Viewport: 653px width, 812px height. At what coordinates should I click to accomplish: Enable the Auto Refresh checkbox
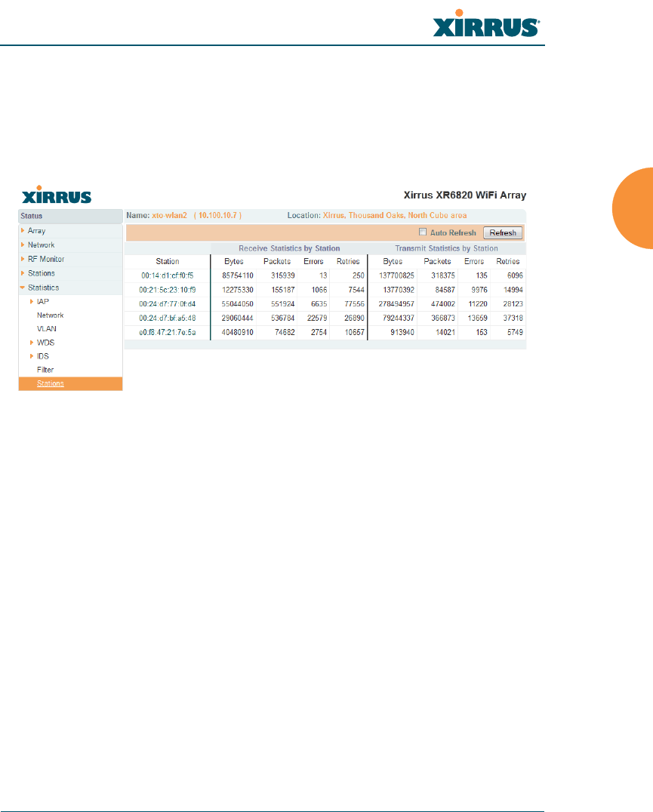[423, 232]
